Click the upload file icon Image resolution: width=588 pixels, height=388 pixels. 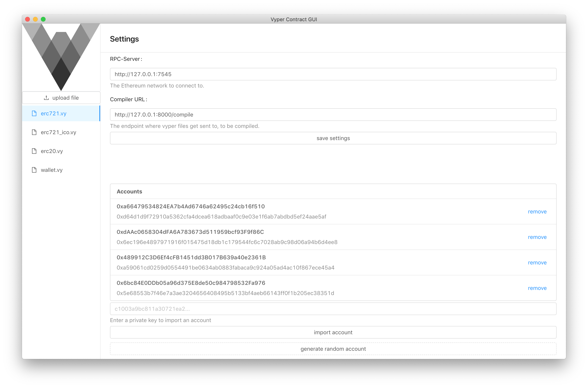tap(46, 97)
